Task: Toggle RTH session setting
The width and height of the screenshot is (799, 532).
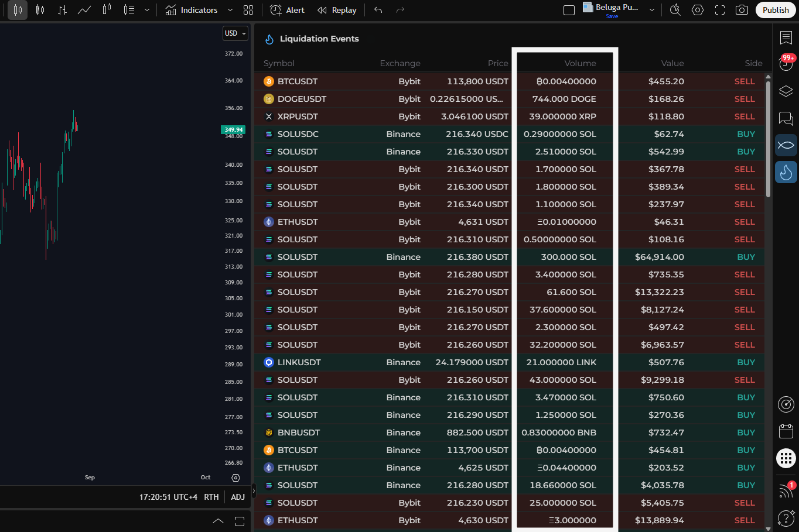Action: [211, 497]
